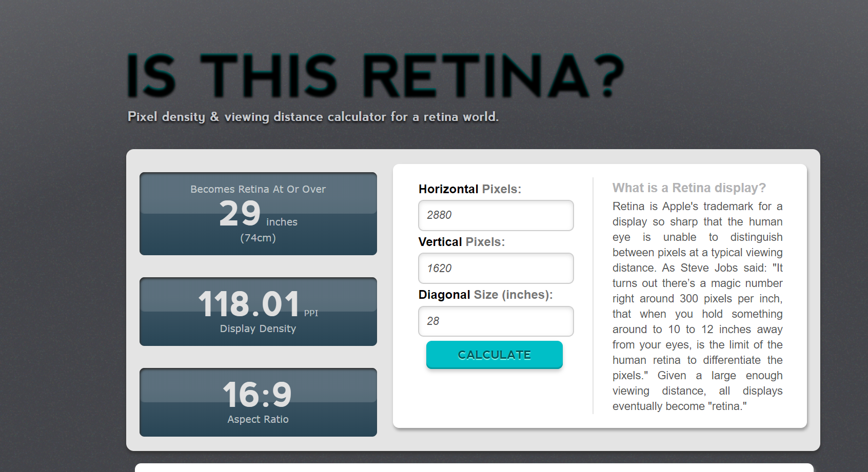Click the 29 inches retina distance value
This screenshot has width=868, height=472.
click(258, 214)
